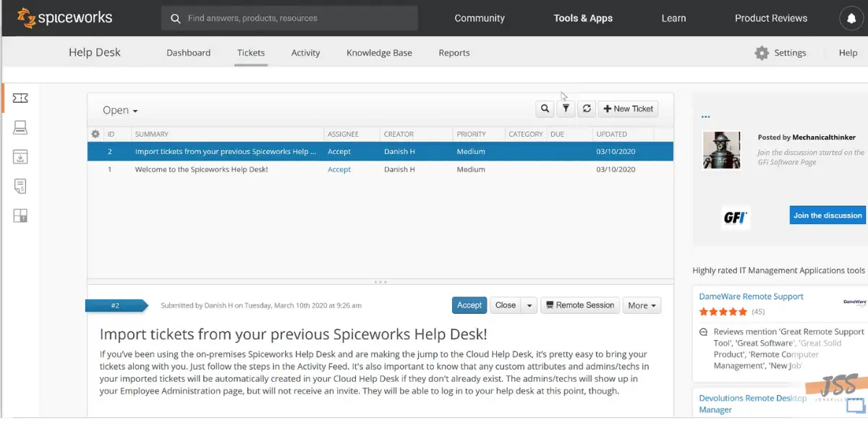Expand the More actions dropdown
868x434 pixels.
click(x=643, y=305)
